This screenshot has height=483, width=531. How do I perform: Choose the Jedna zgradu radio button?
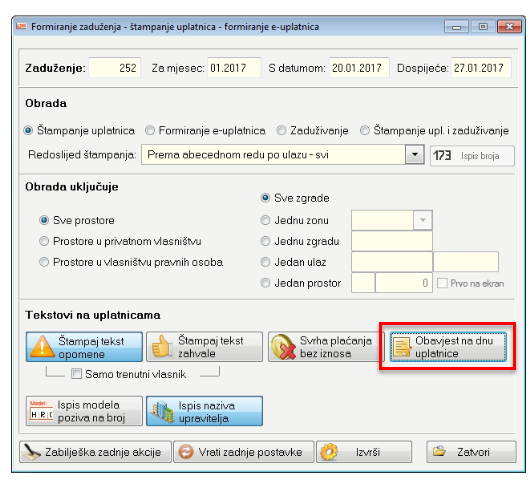pos(265,241)
